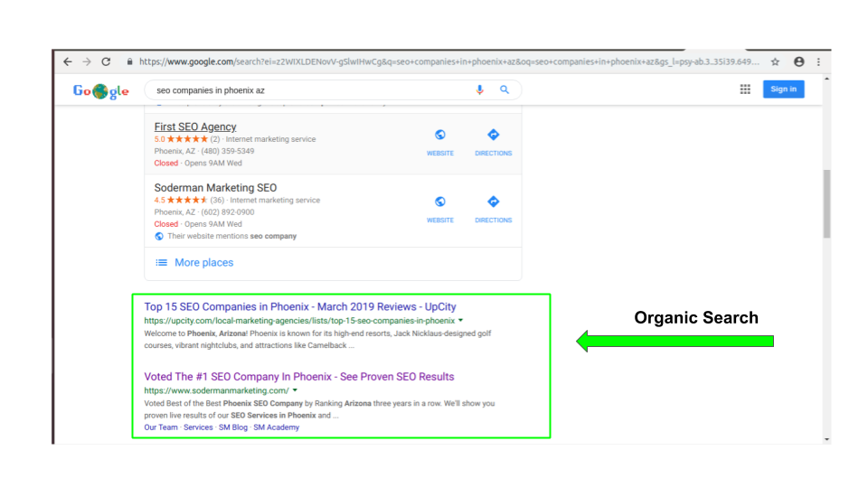The image size is (868, 488).
Task: Click the https://www.sodermanmarketing.com/ URL text
Action: point(216,390)
